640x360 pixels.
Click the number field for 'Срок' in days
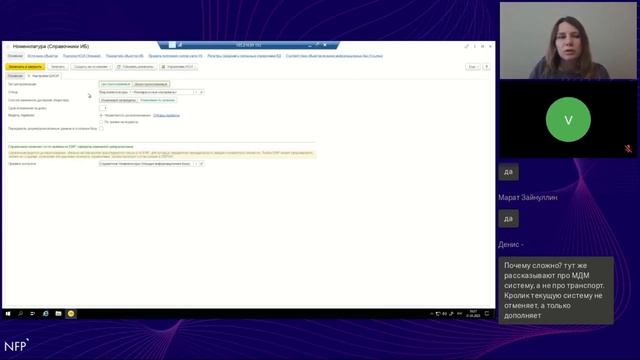coord(103,108)
